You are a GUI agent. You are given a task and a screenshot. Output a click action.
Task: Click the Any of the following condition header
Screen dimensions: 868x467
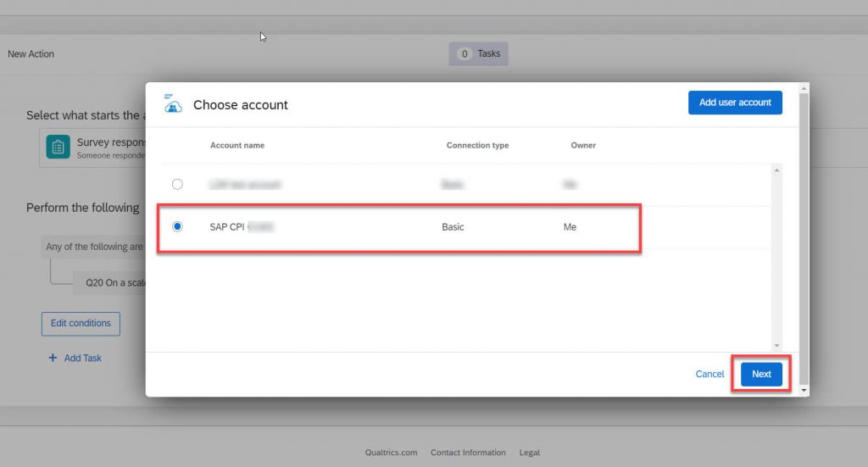click(93, 247)
